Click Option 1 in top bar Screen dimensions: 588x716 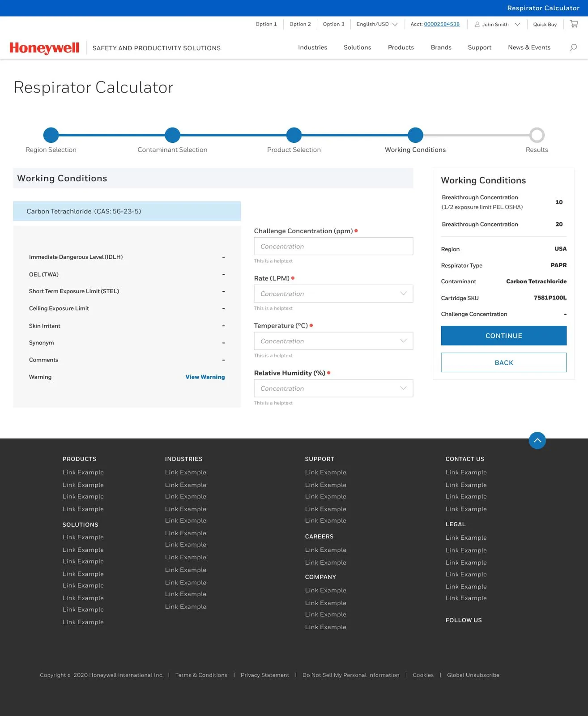266,24
